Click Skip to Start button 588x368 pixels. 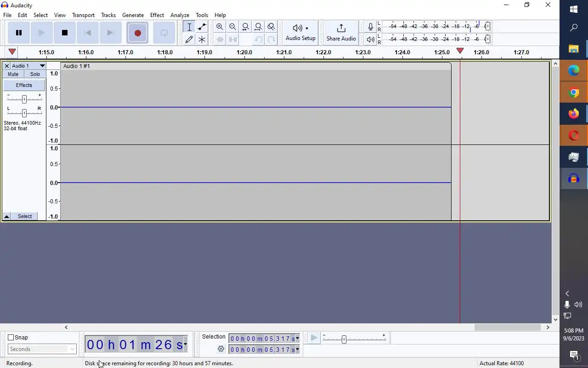tap(88, 33)
